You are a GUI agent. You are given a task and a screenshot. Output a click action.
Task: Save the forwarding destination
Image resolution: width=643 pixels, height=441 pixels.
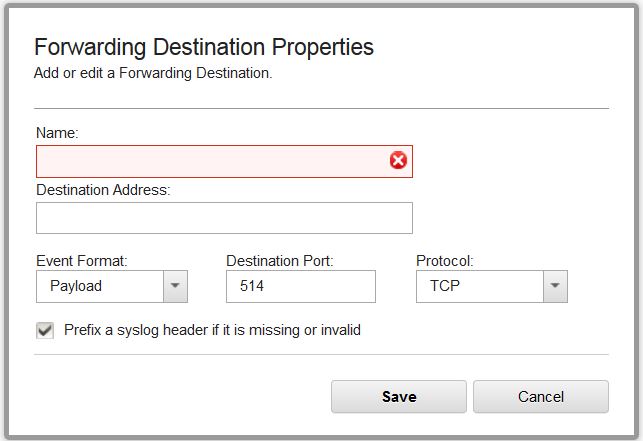(399, 397)
